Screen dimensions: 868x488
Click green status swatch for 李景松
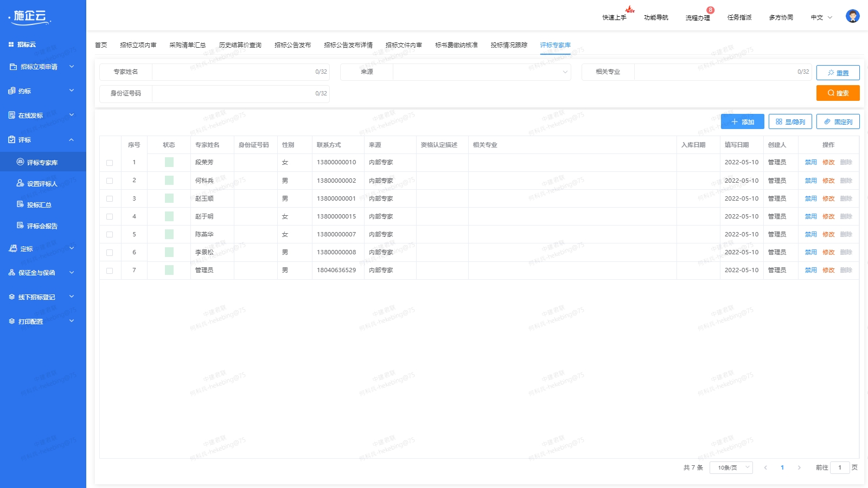coord(169,252)
